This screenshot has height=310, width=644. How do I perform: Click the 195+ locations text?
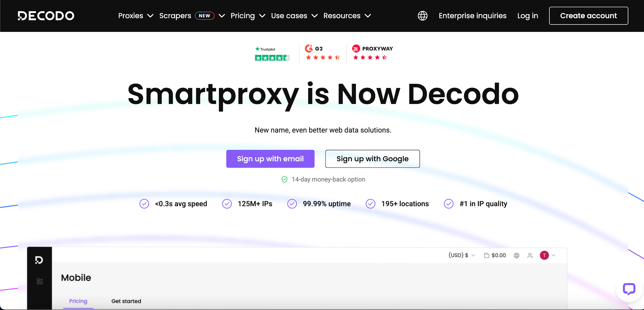(x=405, y=204)
